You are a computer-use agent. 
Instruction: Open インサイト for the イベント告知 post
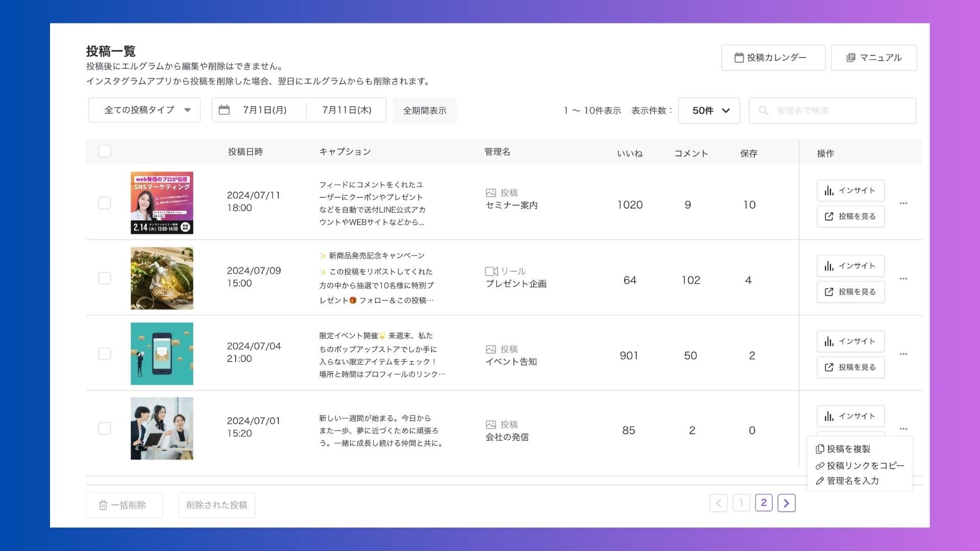850,341
